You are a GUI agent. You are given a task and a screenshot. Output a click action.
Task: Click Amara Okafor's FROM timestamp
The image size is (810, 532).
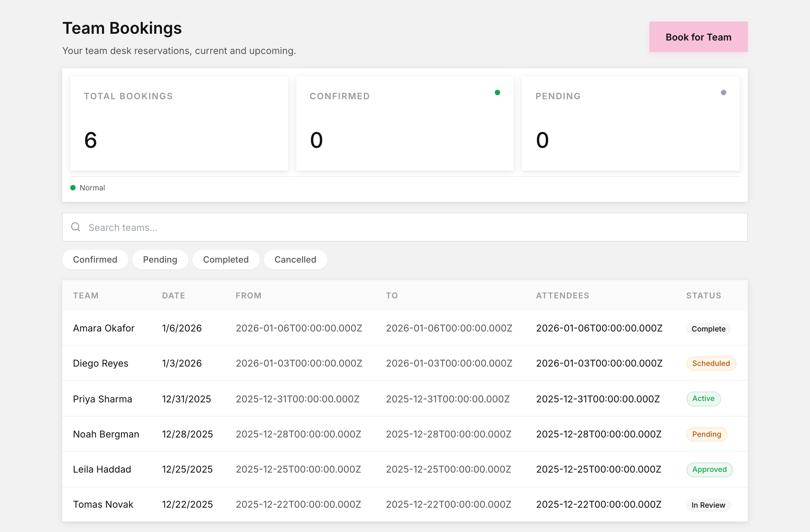point(299,328)
